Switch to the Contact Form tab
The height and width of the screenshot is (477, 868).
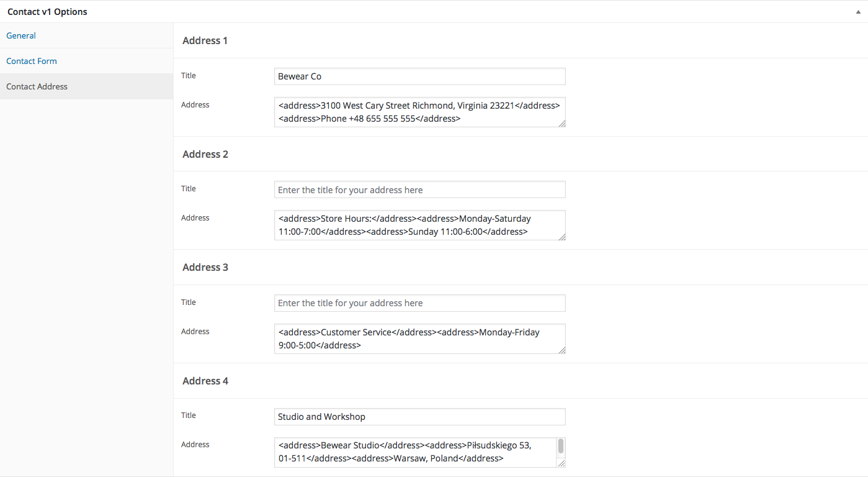32,61
